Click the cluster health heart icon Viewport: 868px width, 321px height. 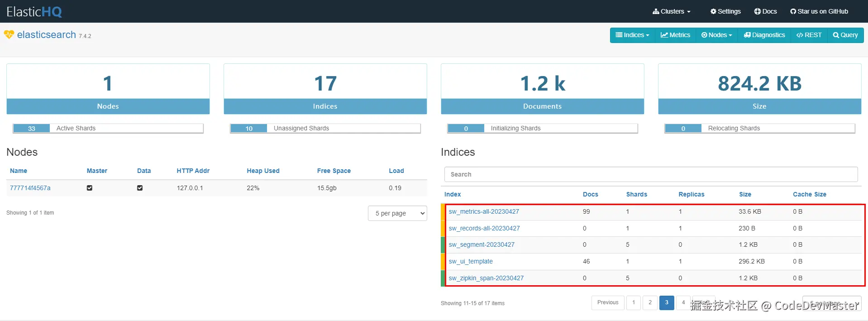pos(9,34)
